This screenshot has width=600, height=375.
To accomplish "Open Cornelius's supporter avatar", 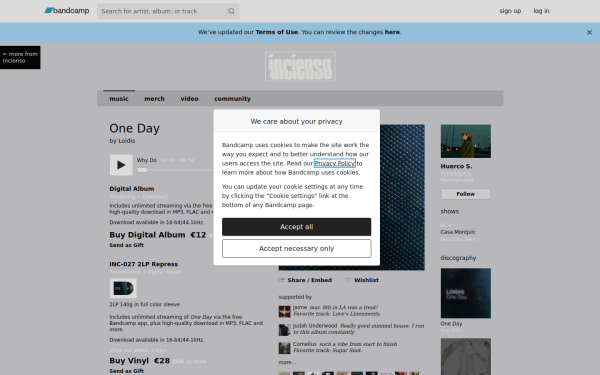I will (x=284, y=348).
